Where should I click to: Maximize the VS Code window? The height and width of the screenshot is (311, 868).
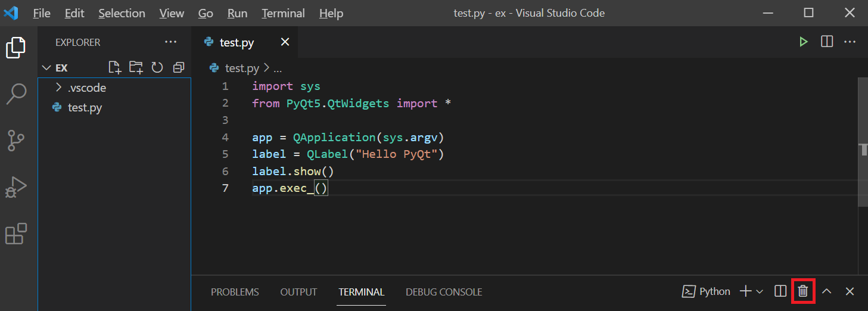[808, 13]
